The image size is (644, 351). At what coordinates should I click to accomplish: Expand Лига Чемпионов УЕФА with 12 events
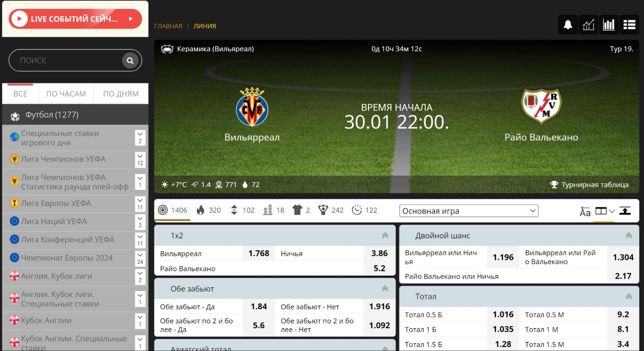click(x=140, y=160)
